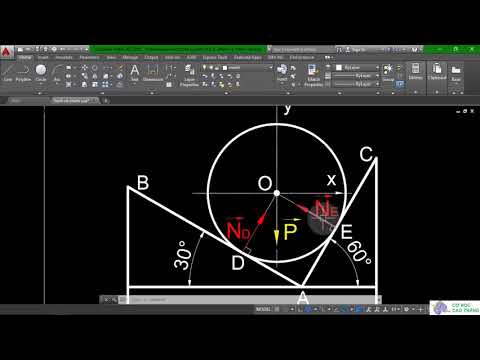Click the Group icon
Viewport: 480px width, 360px height.
(388, 72)
